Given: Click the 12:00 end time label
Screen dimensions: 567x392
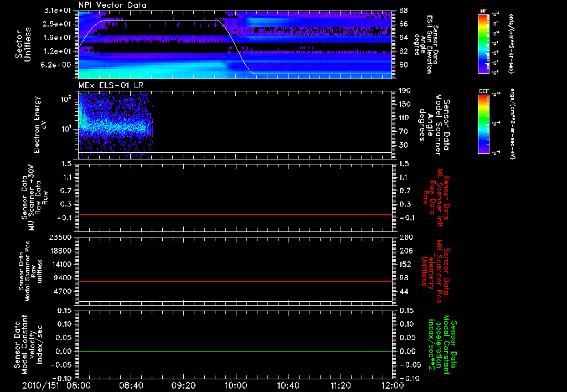Looking at the screenshot, I should point(393,385).
